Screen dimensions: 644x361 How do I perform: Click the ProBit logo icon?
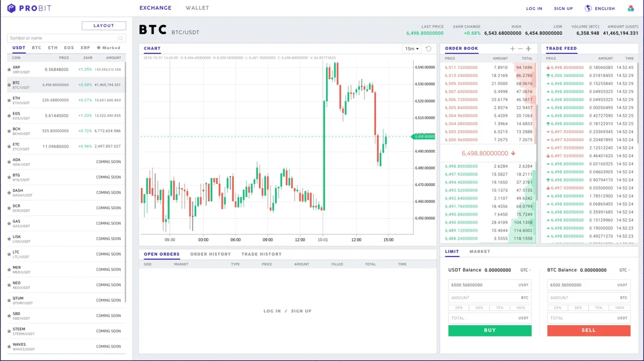[11, 8]
